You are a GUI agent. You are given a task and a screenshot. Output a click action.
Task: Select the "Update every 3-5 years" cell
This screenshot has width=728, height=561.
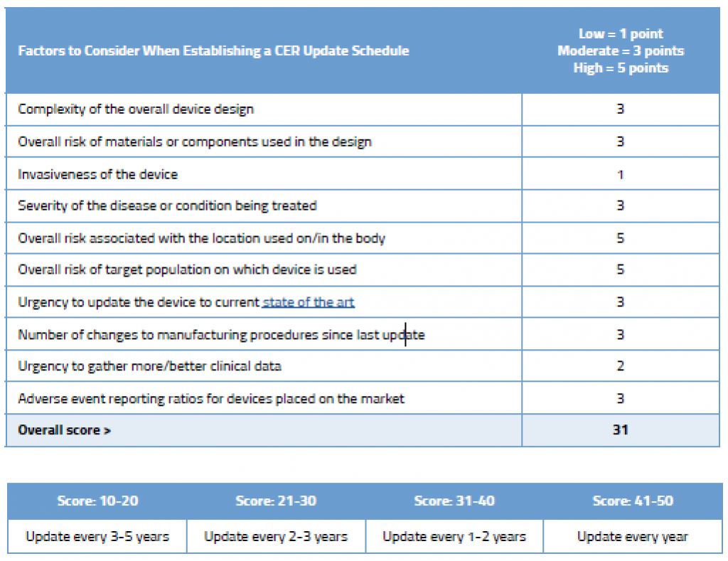[x=97, y=537]
